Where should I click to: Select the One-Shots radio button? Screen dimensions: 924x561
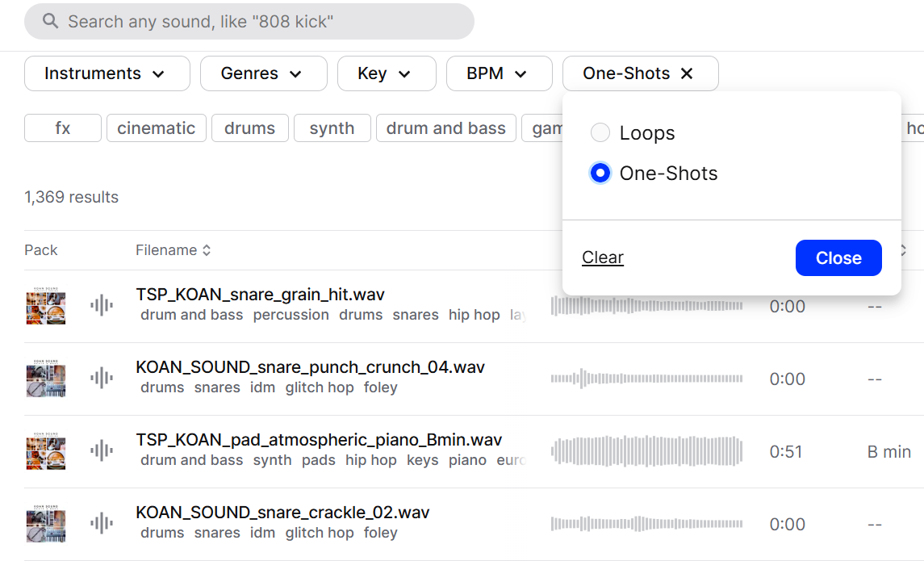point(600,174)
